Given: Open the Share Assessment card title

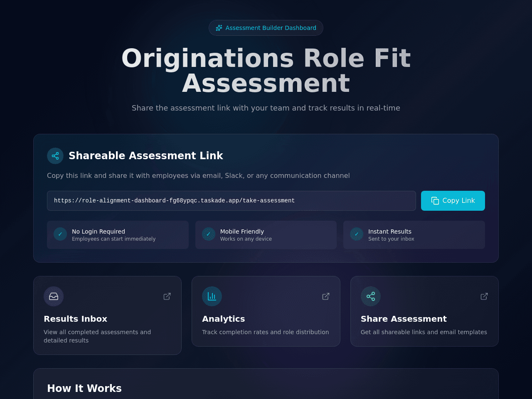Looking at the screenshot, I should pos(404,319).
